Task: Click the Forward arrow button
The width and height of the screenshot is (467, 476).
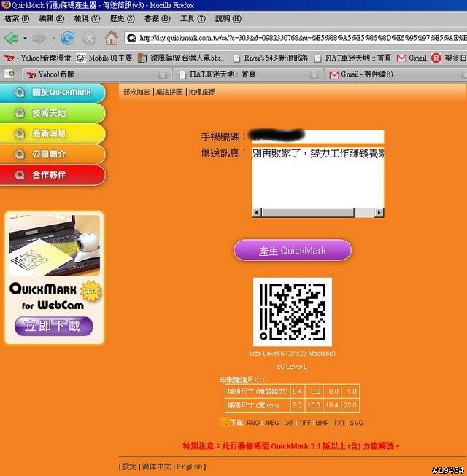Action: point(39,38)
